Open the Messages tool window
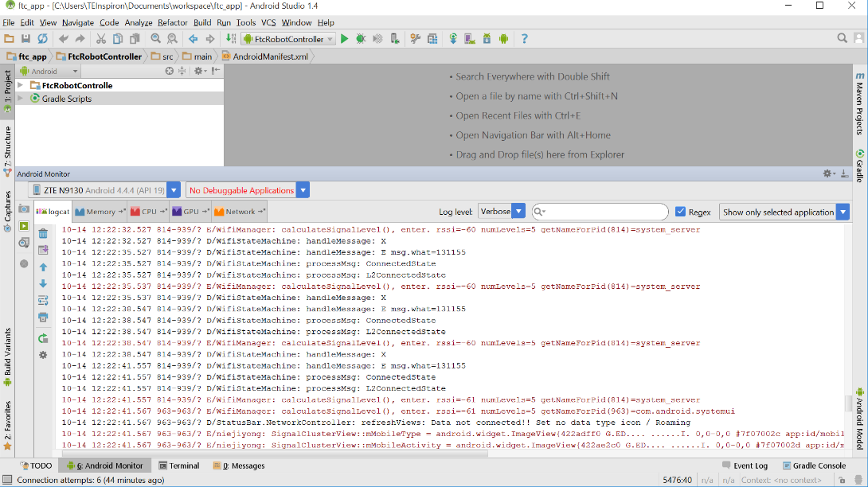Viewport: 868px width, 487px height. point(239,466)
